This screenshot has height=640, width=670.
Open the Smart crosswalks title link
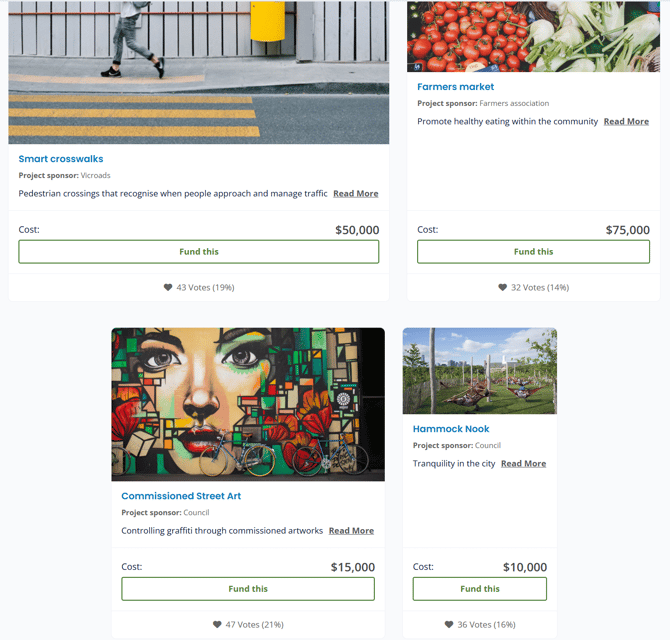point(61,159)
